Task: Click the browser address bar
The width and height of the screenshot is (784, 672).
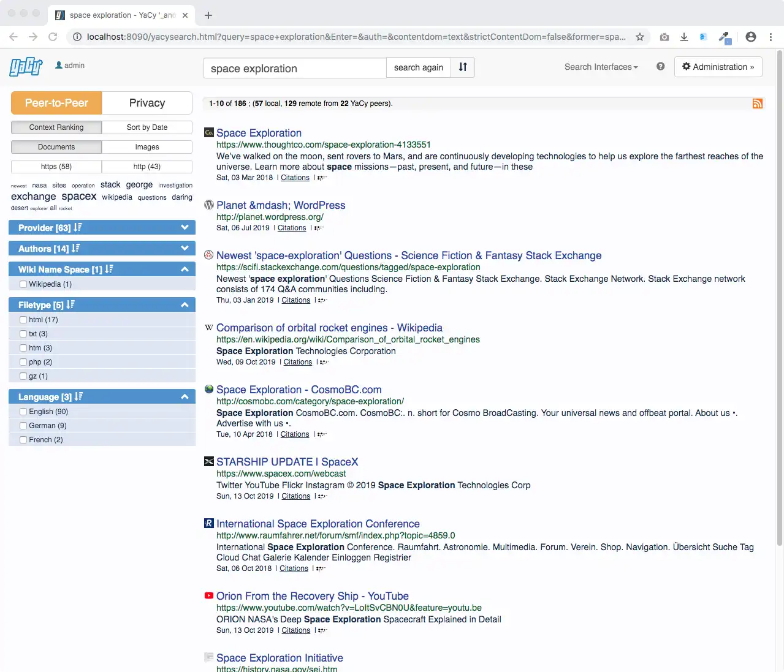Action: [x=357, y=37]
